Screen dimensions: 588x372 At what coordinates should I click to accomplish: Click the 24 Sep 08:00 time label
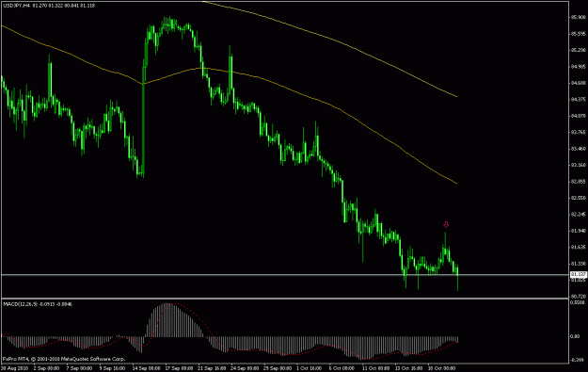pos(245,368)
